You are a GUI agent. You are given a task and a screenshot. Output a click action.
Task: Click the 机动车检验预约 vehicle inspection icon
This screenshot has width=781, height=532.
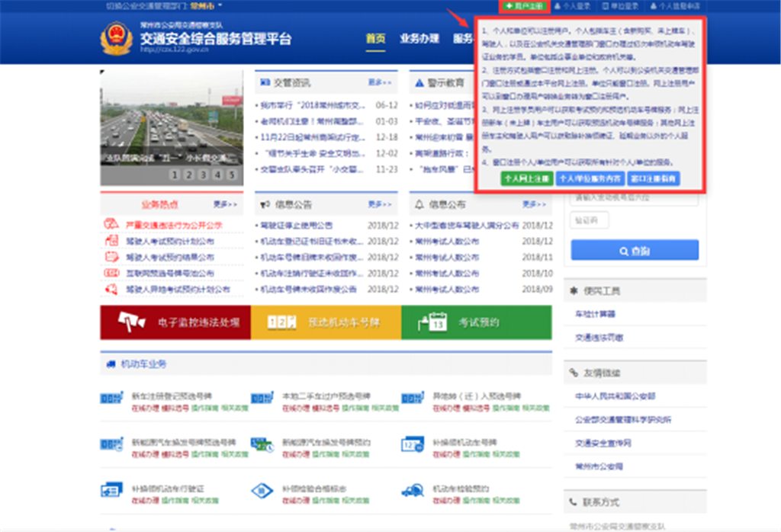413,489
